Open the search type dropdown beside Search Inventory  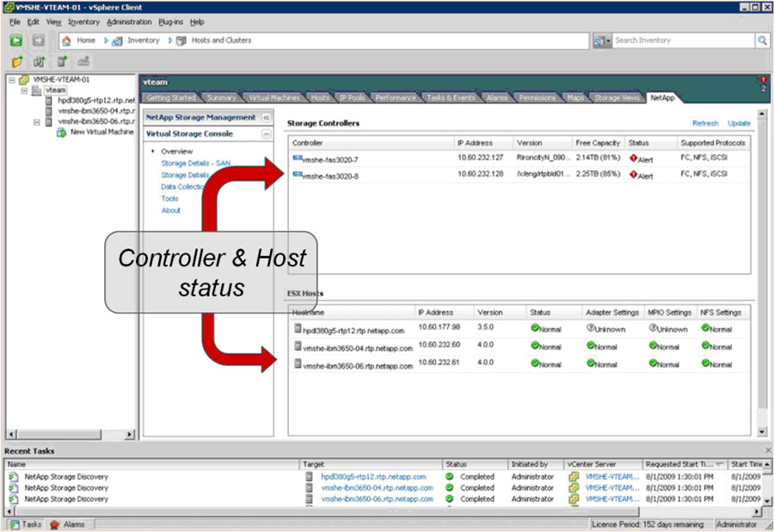[602, 41]
